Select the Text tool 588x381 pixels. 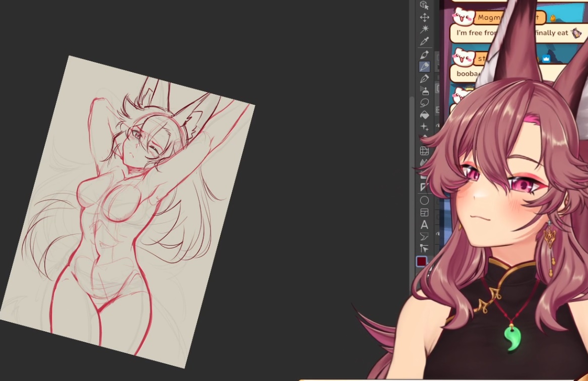[x=425, y=224]
